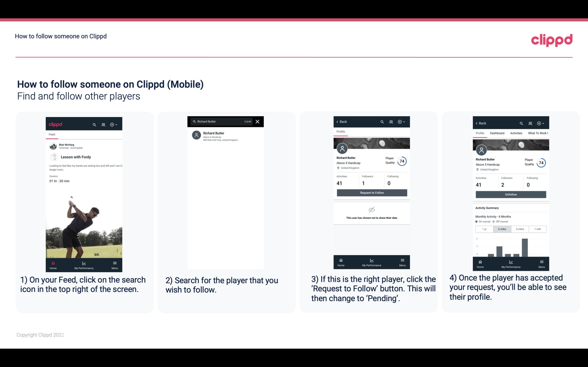
Task: Click the Back arrow icon on profile screen
Action: [x=339, y=122]
